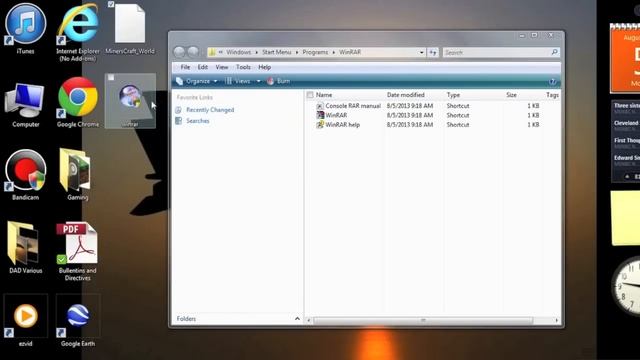Image resolution: width=640 pixels, height=360 pixels.
Task: Click the WinRAR shortcut file icon
Action: [x=320, y=115]
